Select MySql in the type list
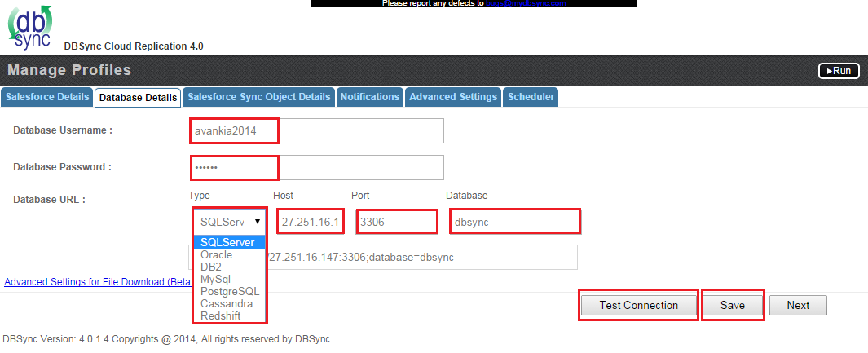This screenshot has width=868, height=353. [215, 279]
